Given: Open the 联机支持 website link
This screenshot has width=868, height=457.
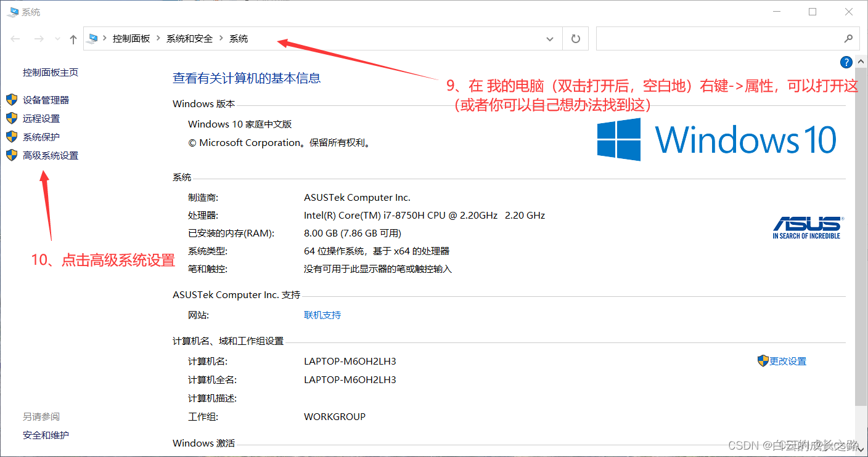Looking at the screenshot, I should click(x=322, y=315).
